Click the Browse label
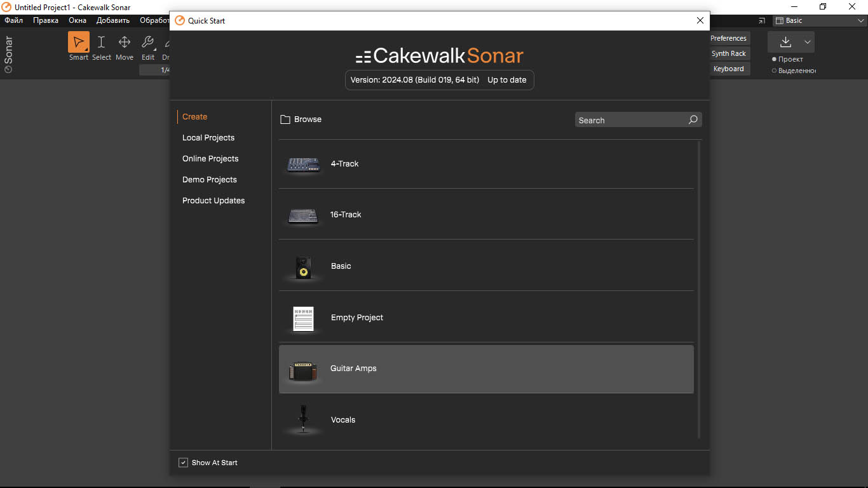868x488 pixels. pos(308,119)
